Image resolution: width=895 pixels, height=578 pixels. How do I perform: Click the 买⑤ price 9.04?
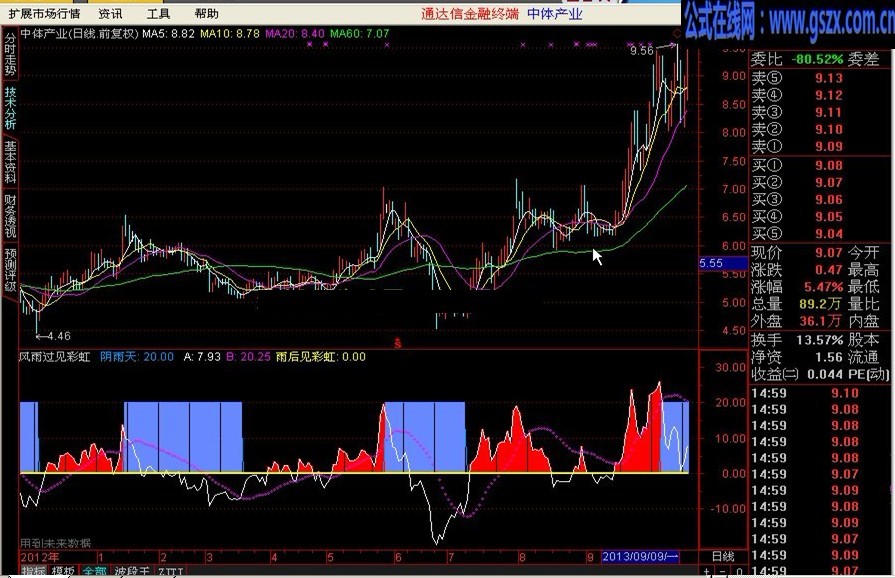828,234
